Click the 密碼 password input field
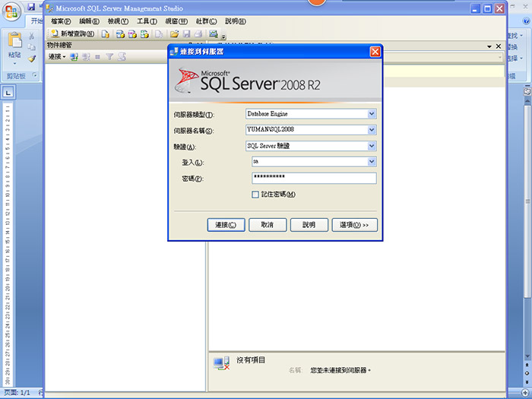 point(313,179)
